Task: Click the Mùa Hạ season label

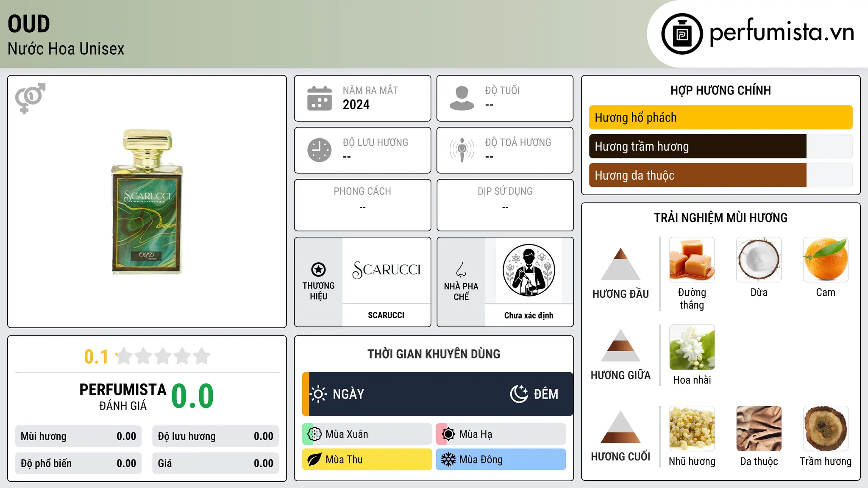Action: [476, 434]
